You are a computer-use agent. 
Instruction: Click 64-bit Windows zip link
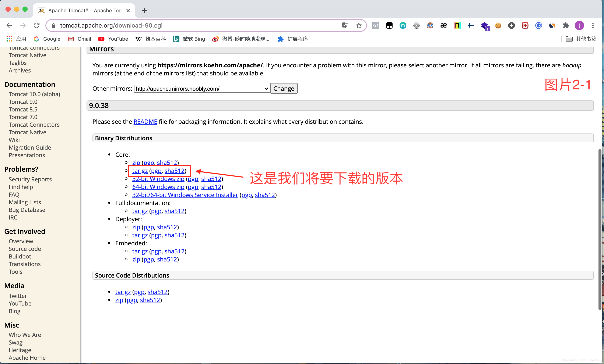pos(158,187)
